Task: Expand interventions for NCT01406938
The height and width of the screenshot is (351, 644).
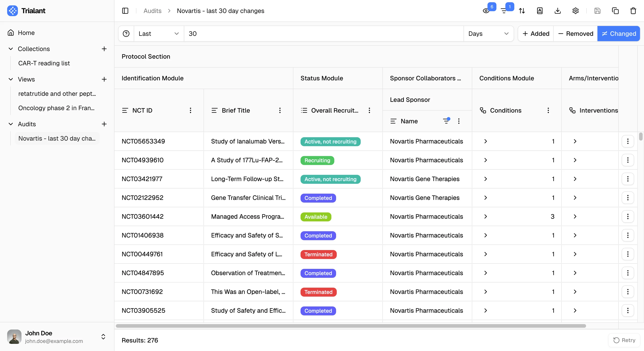Action: (x=575, y=235)
